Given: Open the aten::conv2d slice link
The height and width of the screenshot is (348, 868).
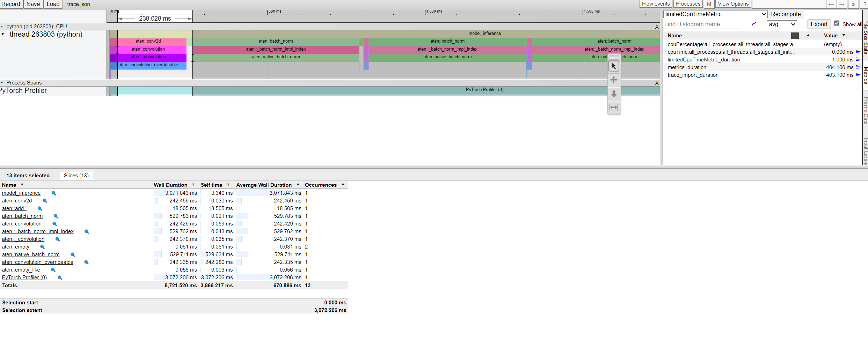Looking at the screenshot, I should tap(17, 201).
